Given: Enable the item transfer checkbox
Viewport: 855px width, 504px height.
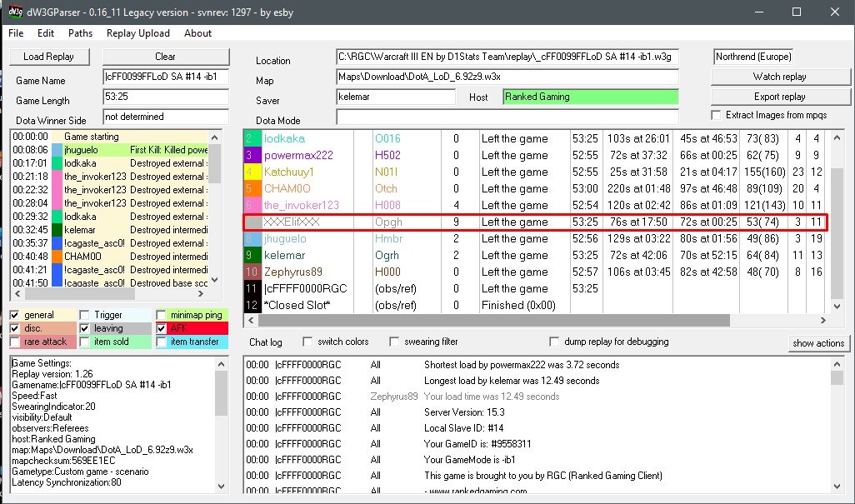Looking at the screenshot, I should 161,342.
